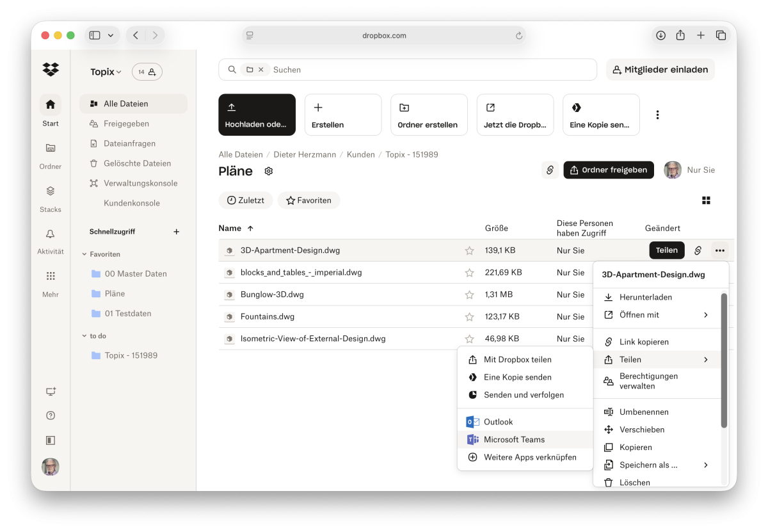
Task: Collapse the to do section
Action: pyautogui.click(x=84, y=335)
